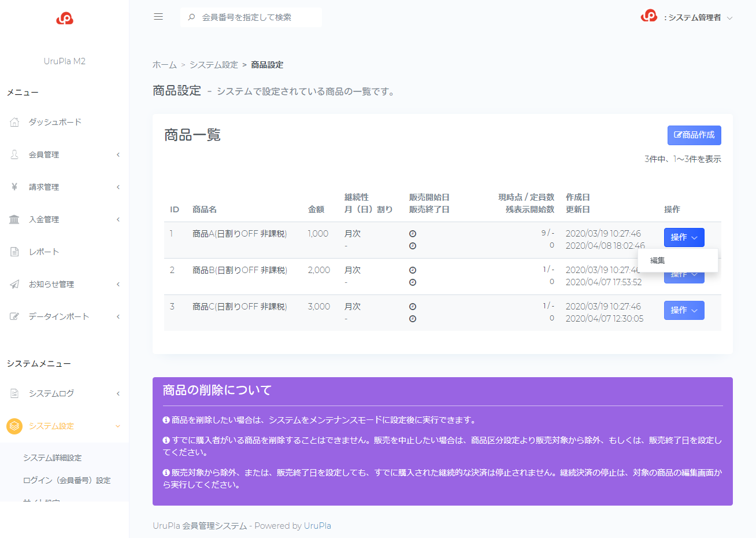Click the 2020/04/07 12:30:05 updated date

605,319
